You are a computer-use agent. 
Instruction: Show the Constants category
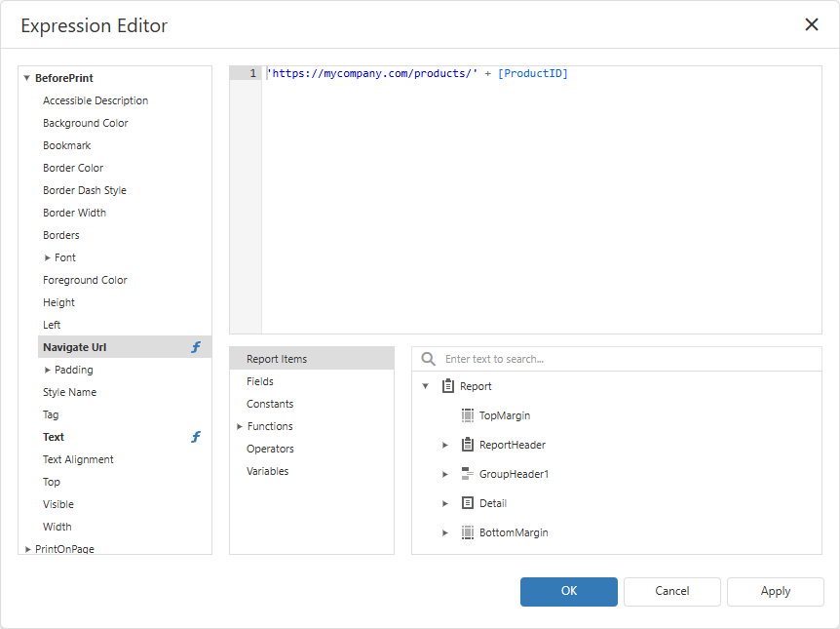[x=312, y=404]
